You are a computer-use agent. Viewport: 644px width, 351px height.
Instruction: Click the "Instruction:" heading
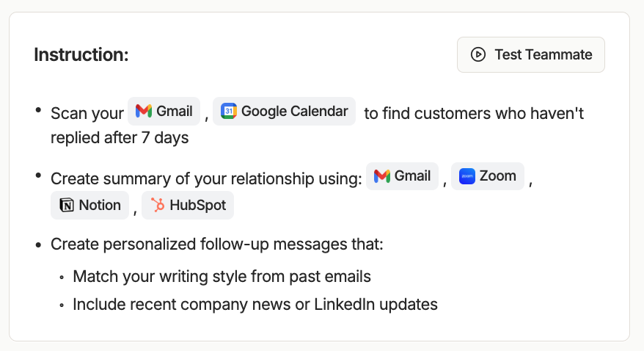pyautogui.click(x=81, y=55)
